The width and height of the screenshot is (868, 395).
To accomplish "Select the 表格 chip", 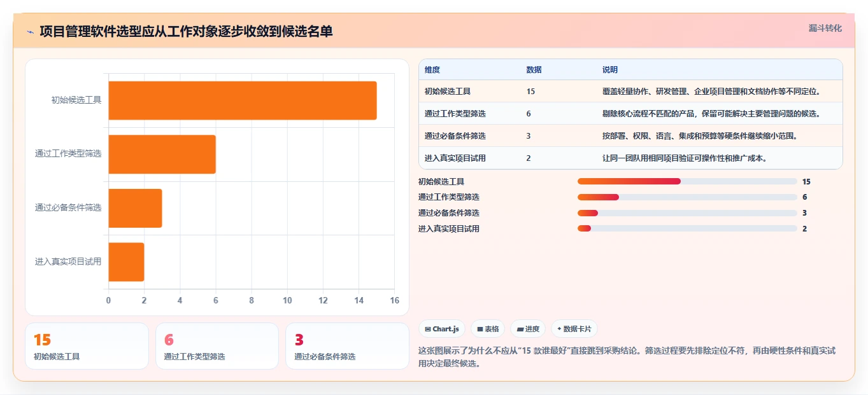I will pyautogui.click(x=488, y=329).
